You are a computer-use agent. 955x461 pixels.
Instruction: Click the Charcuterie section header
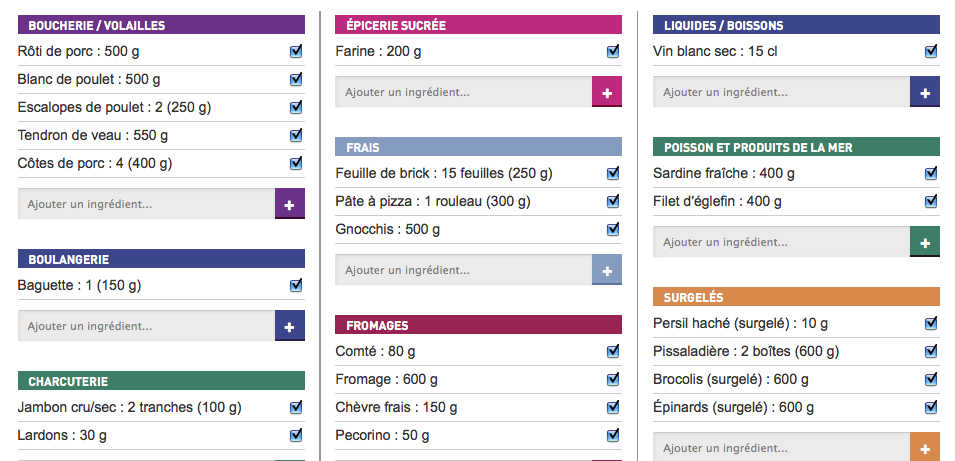[x=161, y=381]
